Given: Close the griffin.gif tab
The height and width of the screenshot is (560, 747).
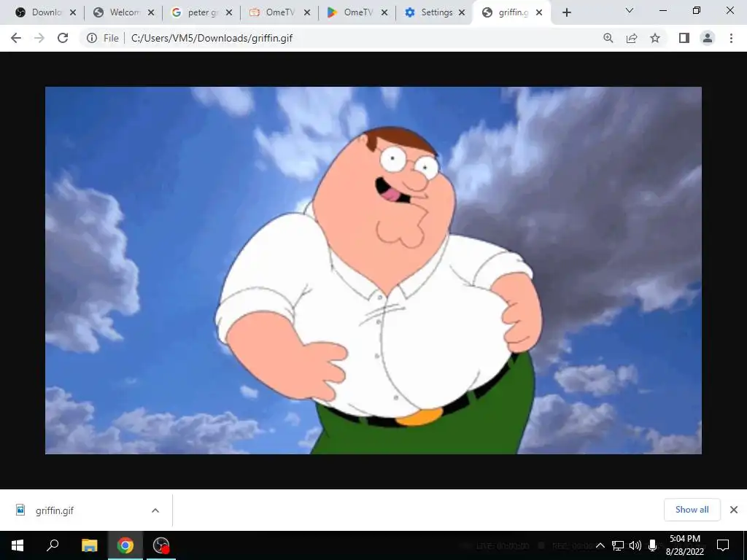Looking at the screenshot, I should tap(539, 13).
